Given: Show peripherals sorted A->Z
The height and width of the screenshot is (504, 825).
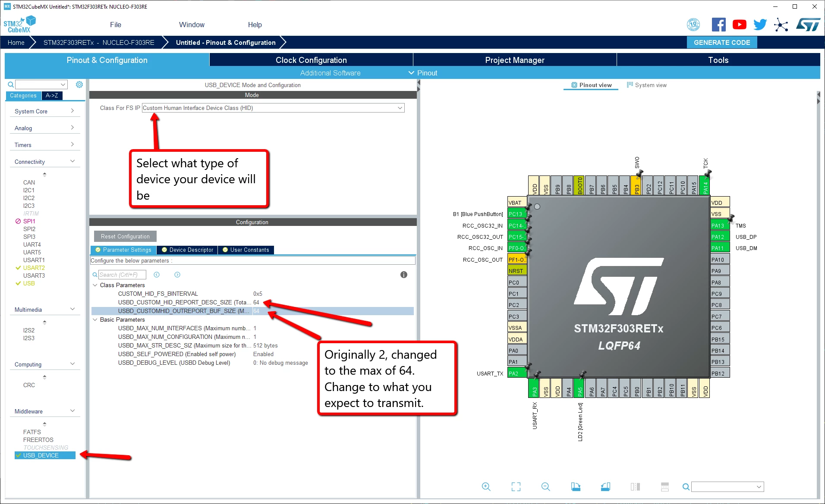Looking at the screenshot, I should 52,95.
